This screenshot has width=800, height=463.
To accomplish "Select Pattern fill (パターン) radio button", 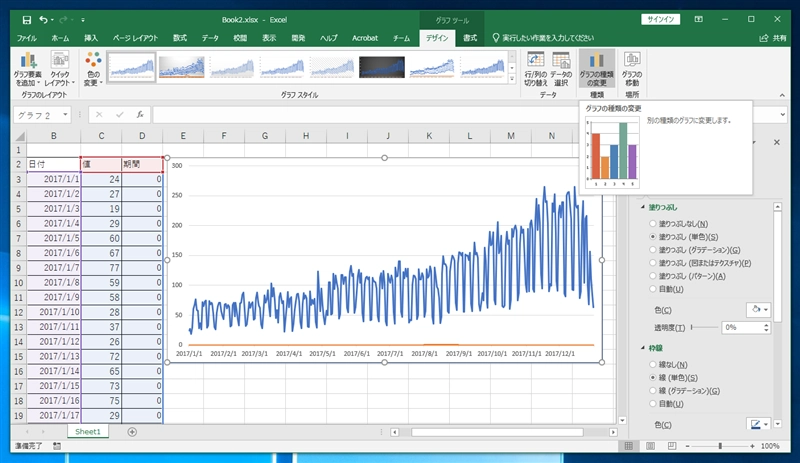I will tap(653, 276).
